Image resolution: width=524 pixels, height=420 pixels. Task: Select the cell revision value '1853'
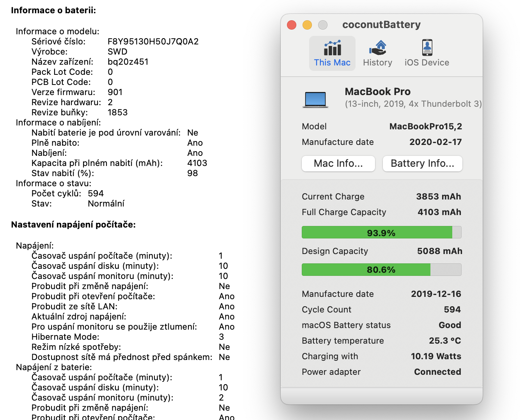[118, 113]
